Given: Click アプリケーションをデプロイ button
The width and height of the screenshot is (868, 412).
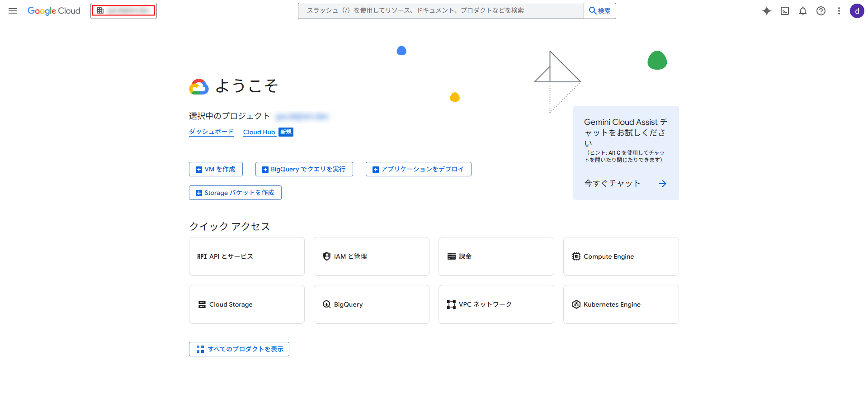Looking at the screenshot, I should point(418,169).
